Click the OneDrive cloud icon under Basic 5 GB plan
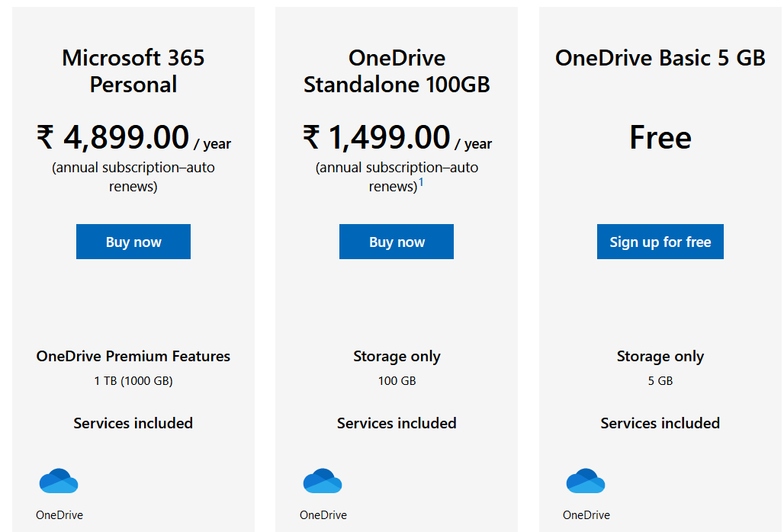This screenshot has height=532, width=784. pos(586,481)
